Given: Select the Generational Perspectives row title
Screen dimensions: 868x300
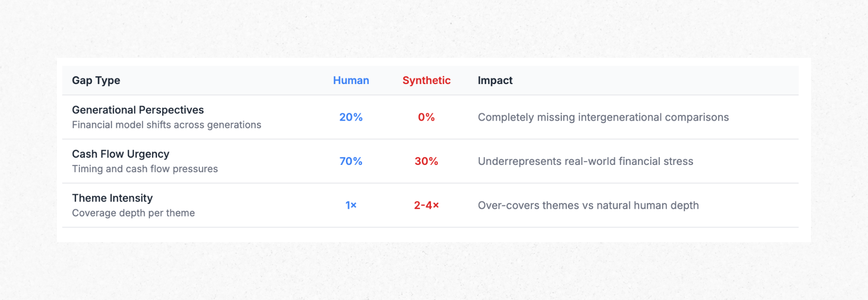Looking at the screenshot, I should tap(138, 110).
